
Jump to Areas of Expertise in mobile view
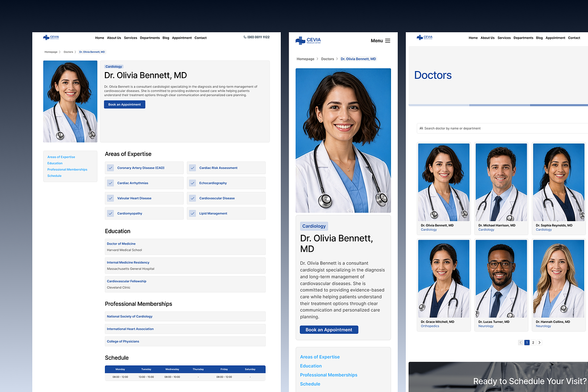tap(320, 357)
